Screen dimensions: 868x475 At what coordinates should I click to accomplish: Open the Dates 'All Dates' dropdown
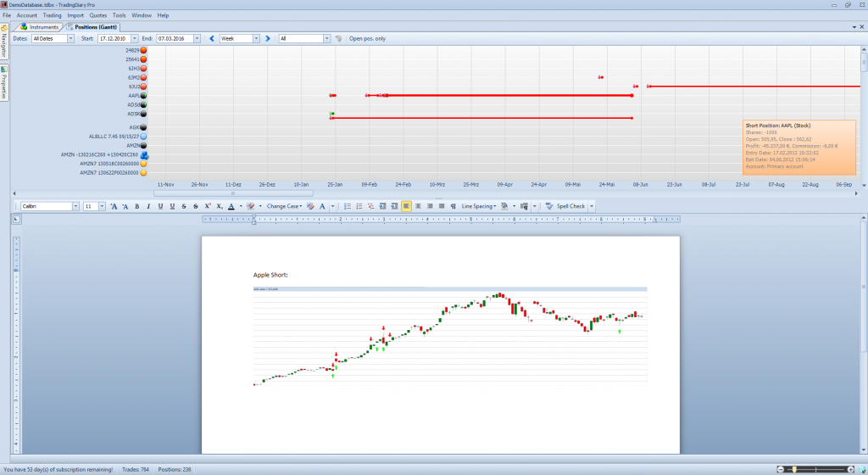(70, 39)
